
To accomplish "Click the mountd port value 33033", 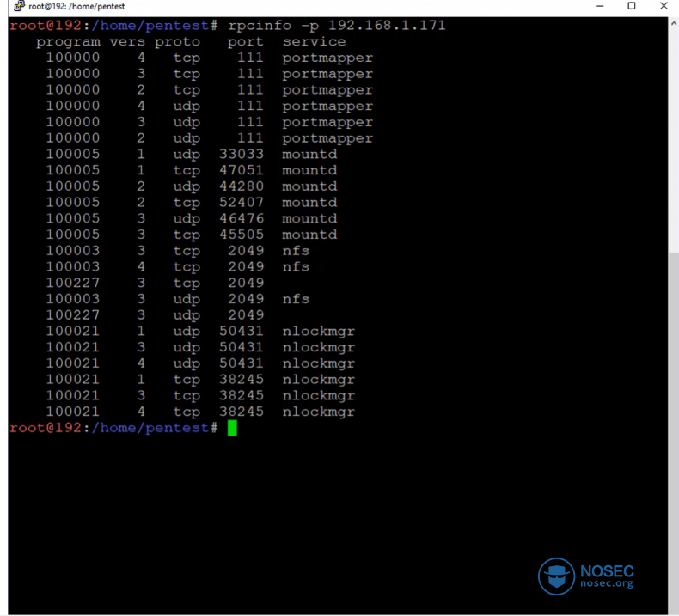I will 242,155.
